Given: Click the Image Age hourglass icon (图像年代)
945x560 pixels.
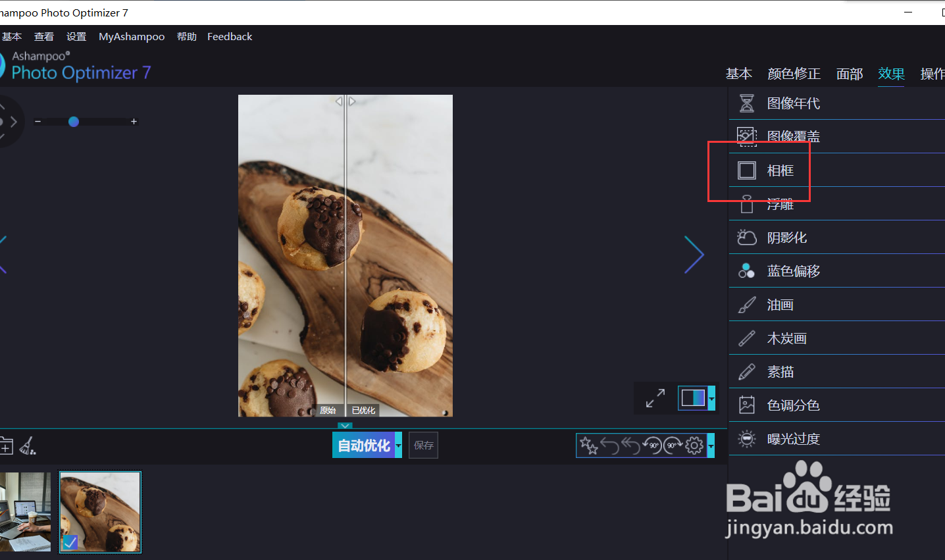Looking at the screenshot, I should pyautogui.click(x=746, y=103).
